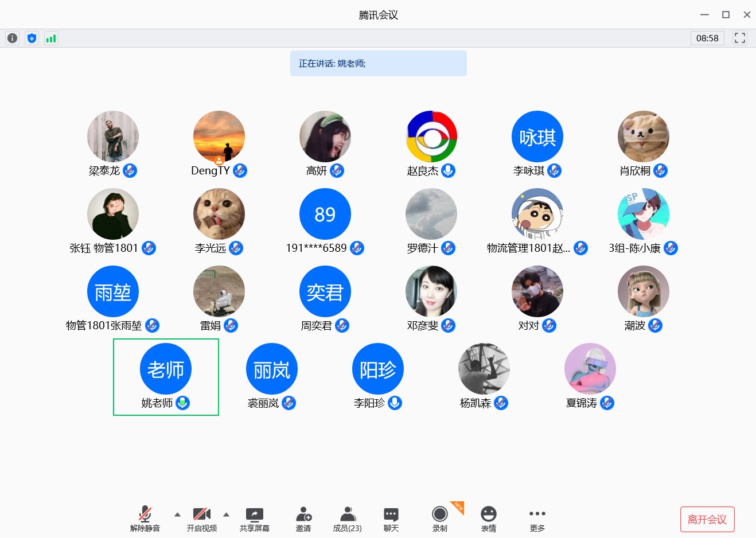The height and width of the screenshot is (538, 756).
Task: Click the mic icon next to 肖欣桐
Action: (661, 170)
